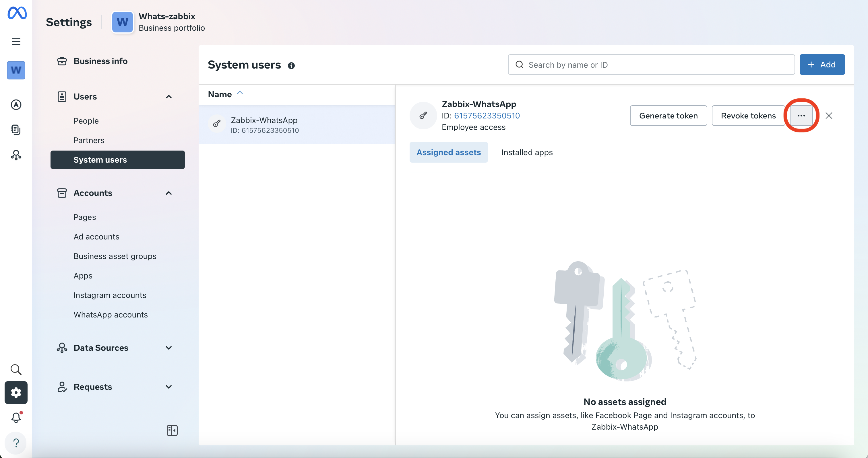
Task: Click the Whats-zabbix W portfolio avatar in header
Action: [x=122, y=22]
